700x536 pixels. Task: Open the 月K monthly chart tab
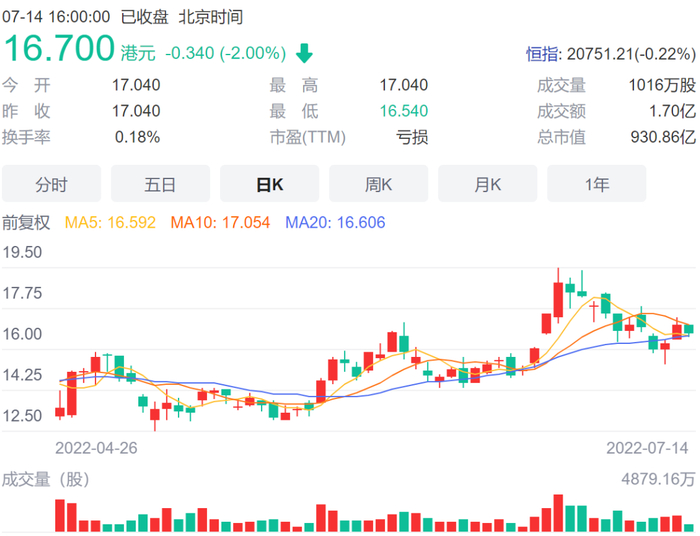tap(488, 184)
